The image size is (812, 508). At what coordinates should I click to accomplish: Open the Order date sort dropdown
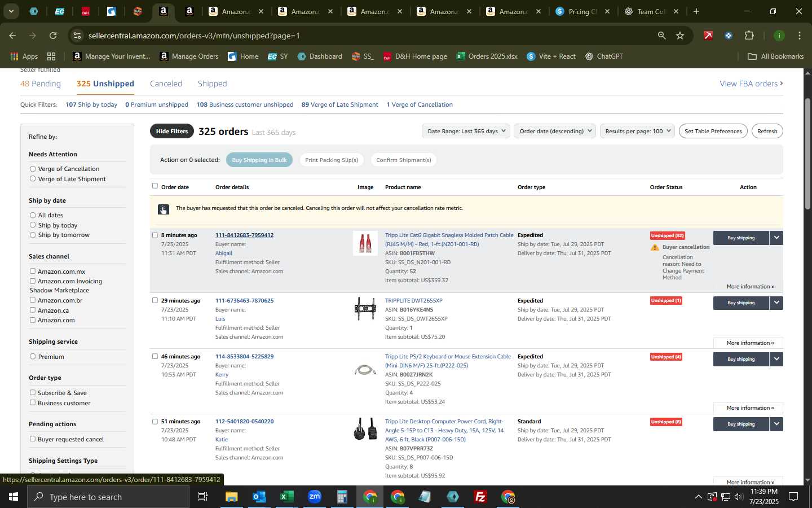click(x=555, y=131)
